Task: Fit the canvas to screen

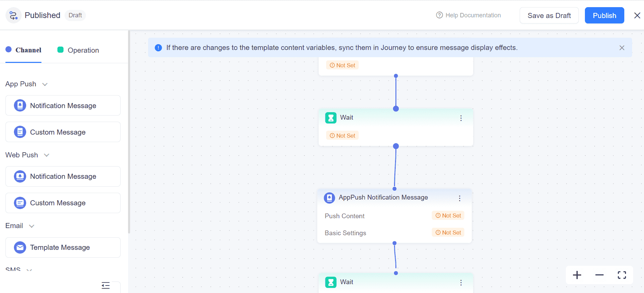Action: tap(622, 275)
